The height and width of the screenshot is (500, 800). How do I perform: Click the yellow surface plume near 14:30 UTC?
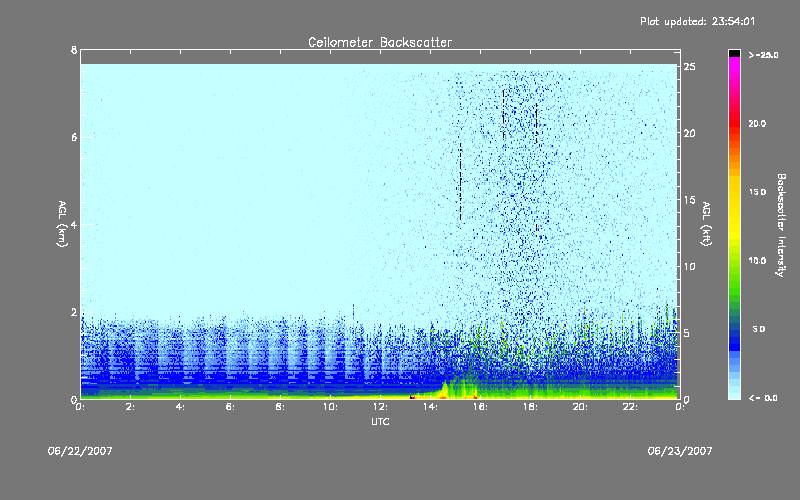(x=445, y=390)
